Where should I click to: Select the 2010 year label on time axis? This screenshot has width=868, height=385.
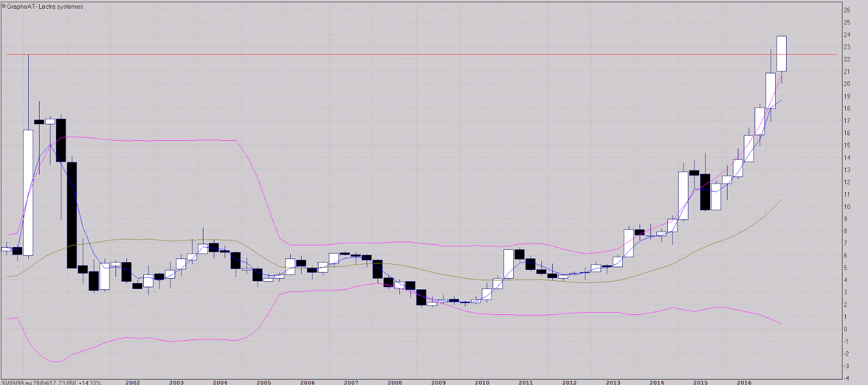482,383
